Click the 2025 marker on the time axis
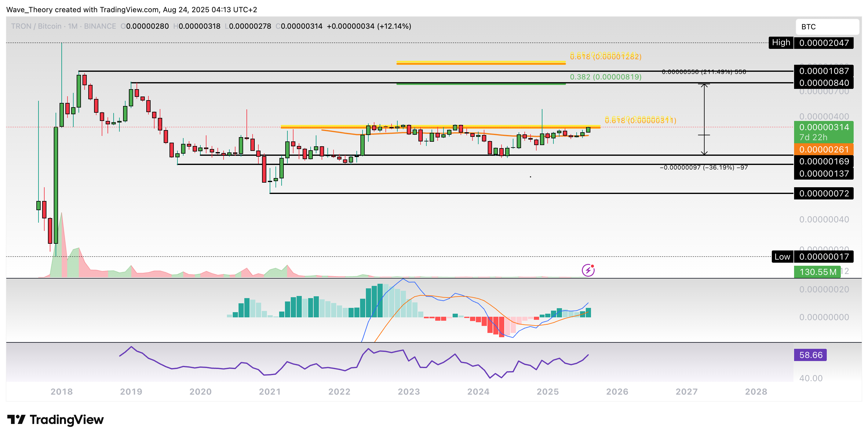Screen dimensions: 868x438 coord(548,392)
